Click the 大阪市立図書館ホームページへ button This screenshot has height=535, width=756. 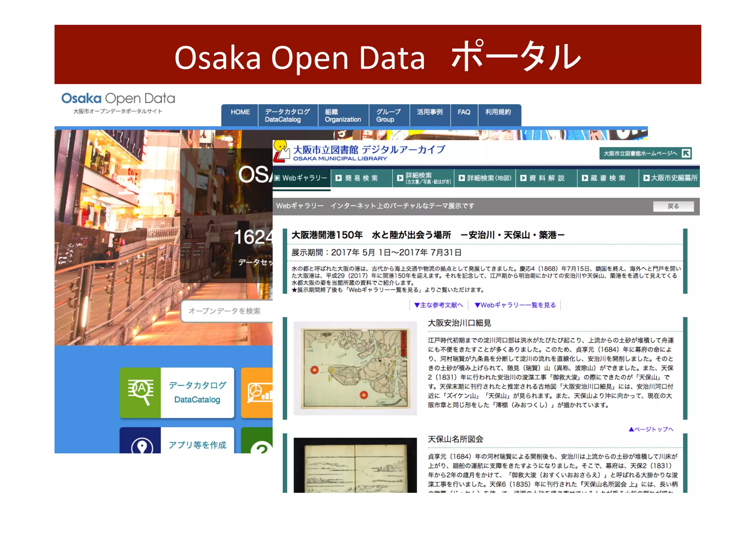pos(645,153)
